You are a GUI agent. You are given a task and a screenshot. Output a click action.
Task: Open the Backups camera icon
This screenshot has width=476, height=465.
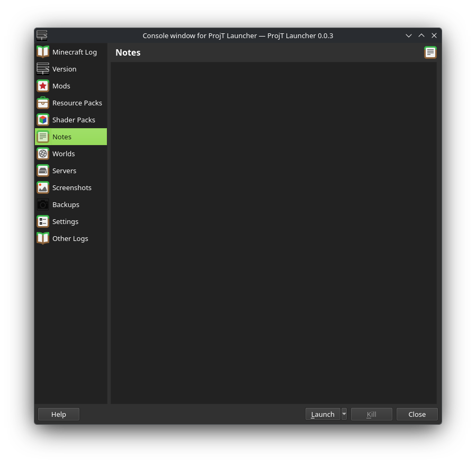click(42, 204)
